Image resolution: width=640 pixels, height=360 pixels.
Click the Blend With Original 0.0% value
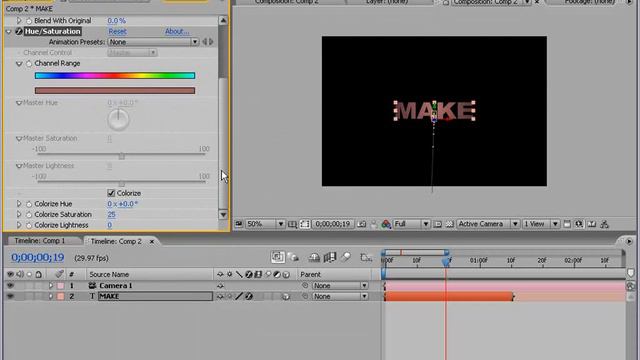[116, 20]
